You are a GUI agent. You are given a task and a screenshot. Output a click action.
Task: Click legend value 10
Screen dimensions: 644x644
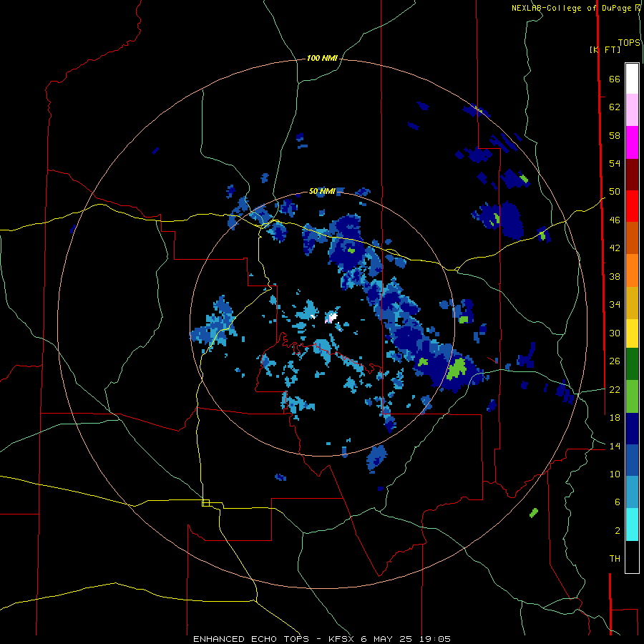(615, 474)
